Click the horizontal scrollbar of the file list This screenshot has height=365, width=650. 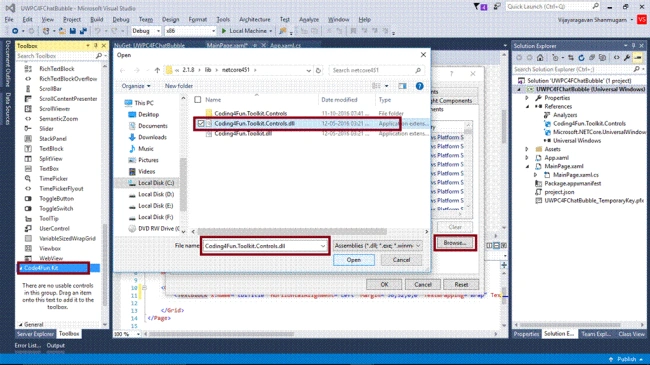[292, 231]
